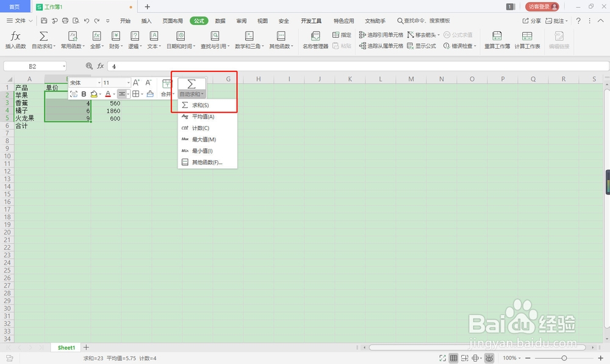Open the 其他函数 ribbon dropdown

(x=281, y=40)
